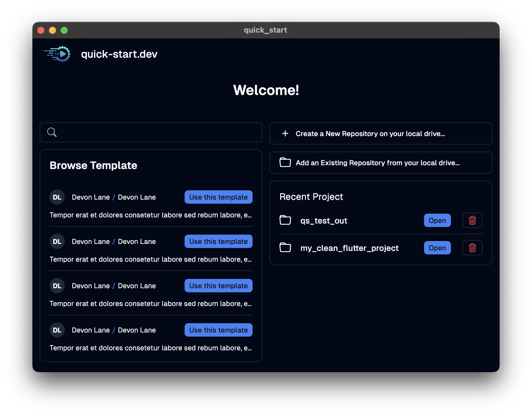The width and height of the screenshot is (532, 415).
Task: Delete my_clean_flutter_project using its trash icon
Action: click(x=472, y=248)
